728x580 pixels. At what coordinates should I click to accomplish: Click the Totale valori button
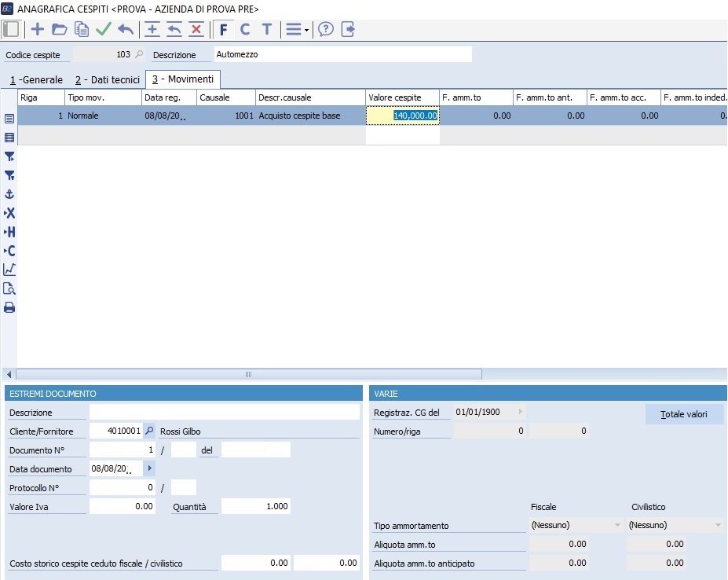click(x=684, y=414)
